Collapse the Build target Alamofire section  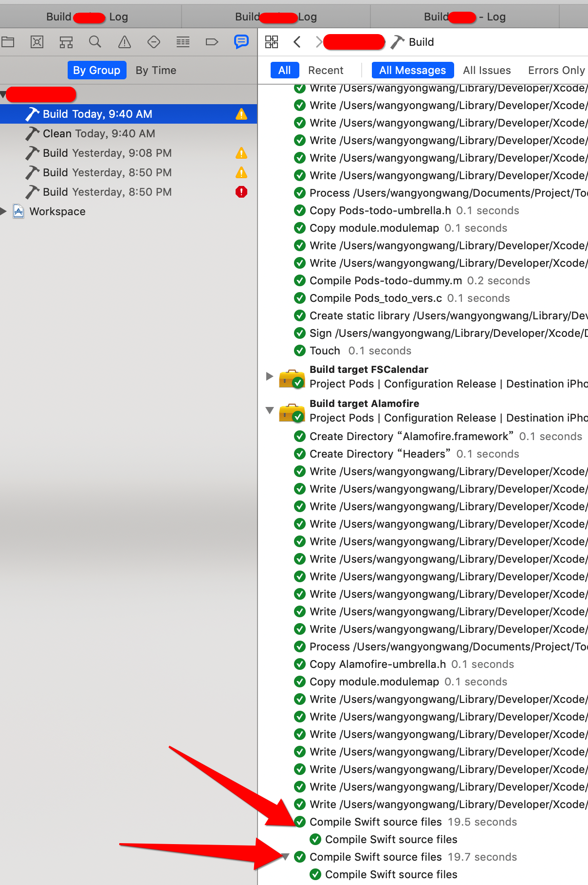pyautogui.click(x=269, y=410)
